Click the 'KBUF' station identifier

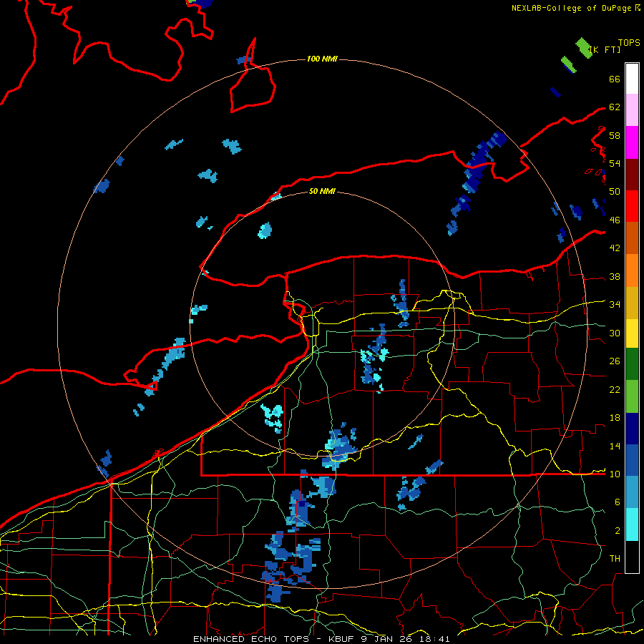(x=342, y=639)
